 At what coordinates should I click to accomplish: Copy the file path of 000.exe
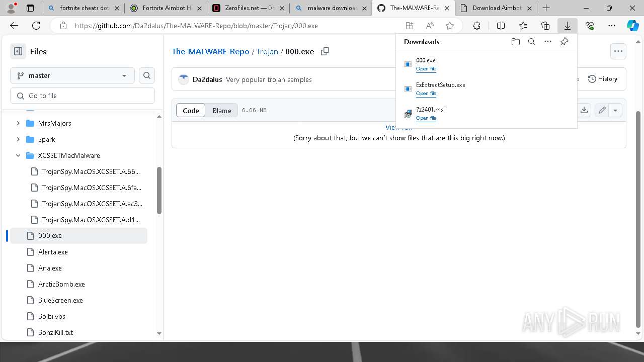325,51
